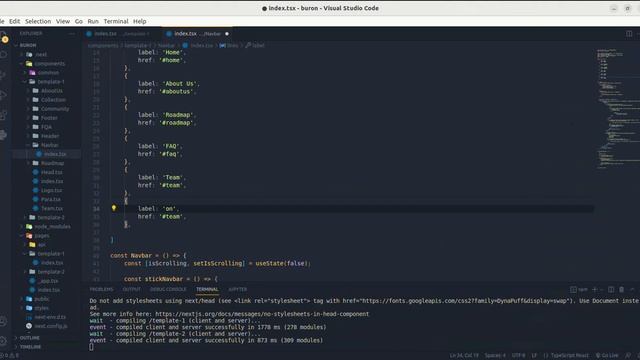640x360 pixels.
Task: Show errors and warnings count in status bar
Action: pos(9,356)
